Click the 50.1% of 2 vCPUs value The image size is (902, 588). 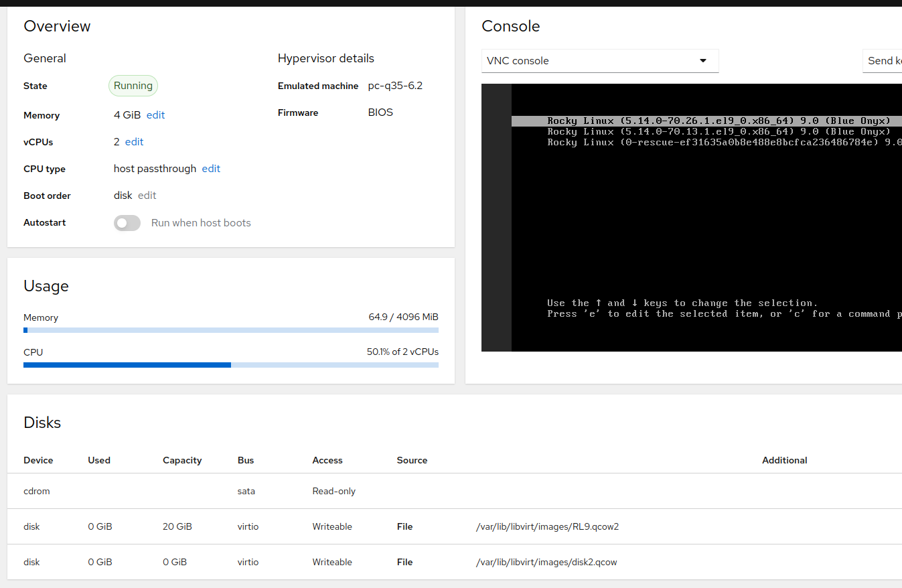(402, 352)
